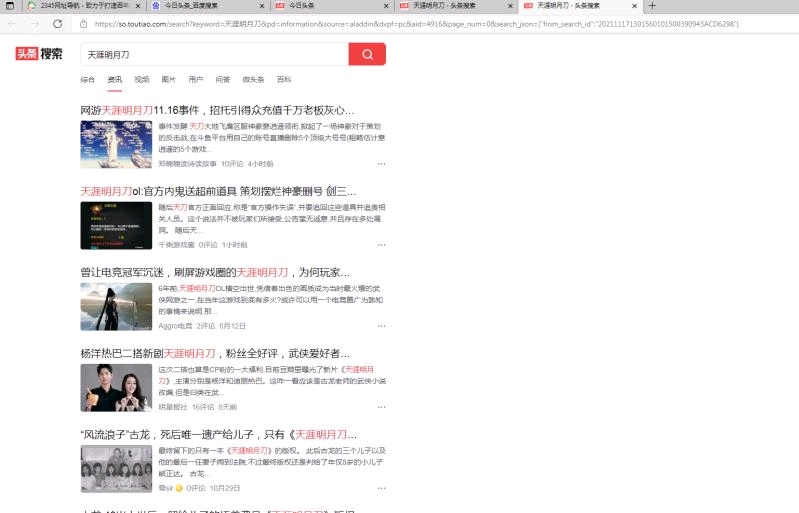
Task: Click the 杨洋热巴 couple photo thumbnail
Action: pos(116,387)
